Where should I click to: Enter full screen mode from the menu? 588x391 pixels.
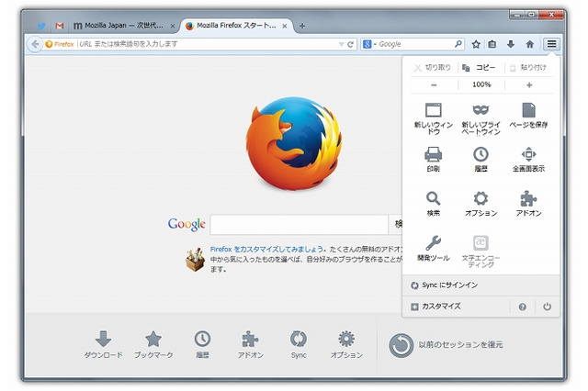click(x=528, y=154)
